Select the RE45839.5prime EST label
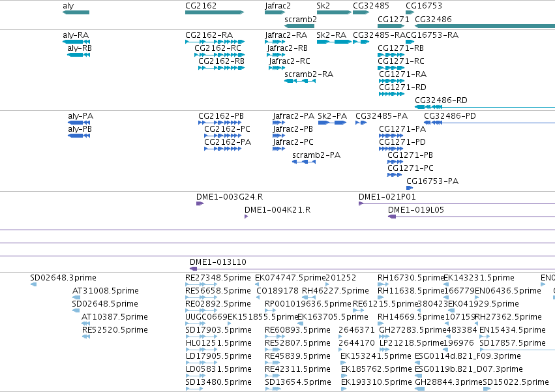 pyautogui.click(x=297, y=357)
